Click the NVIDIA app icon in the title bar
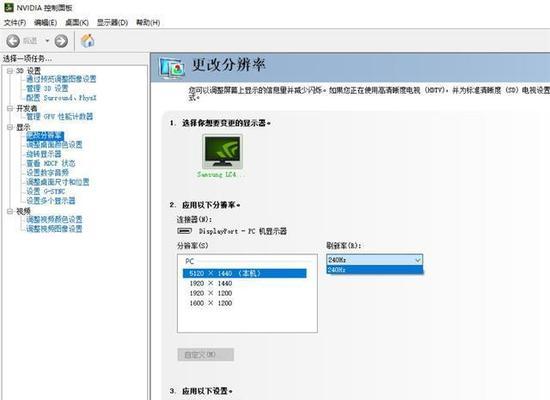Image resolution: width=550 pixels, height=400 pixels. 9,7
